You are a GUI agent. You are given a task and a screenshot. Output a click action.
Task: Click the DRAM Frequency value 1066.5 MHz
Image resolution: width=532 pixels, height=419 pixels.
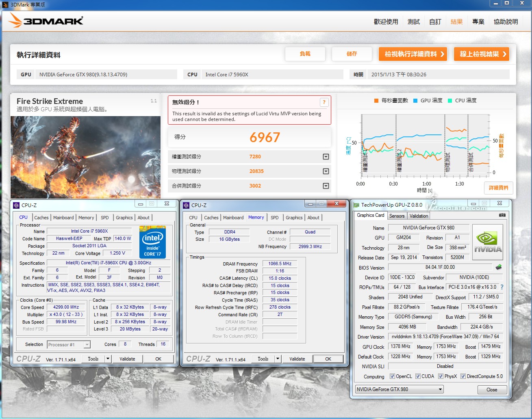point(280,264)
